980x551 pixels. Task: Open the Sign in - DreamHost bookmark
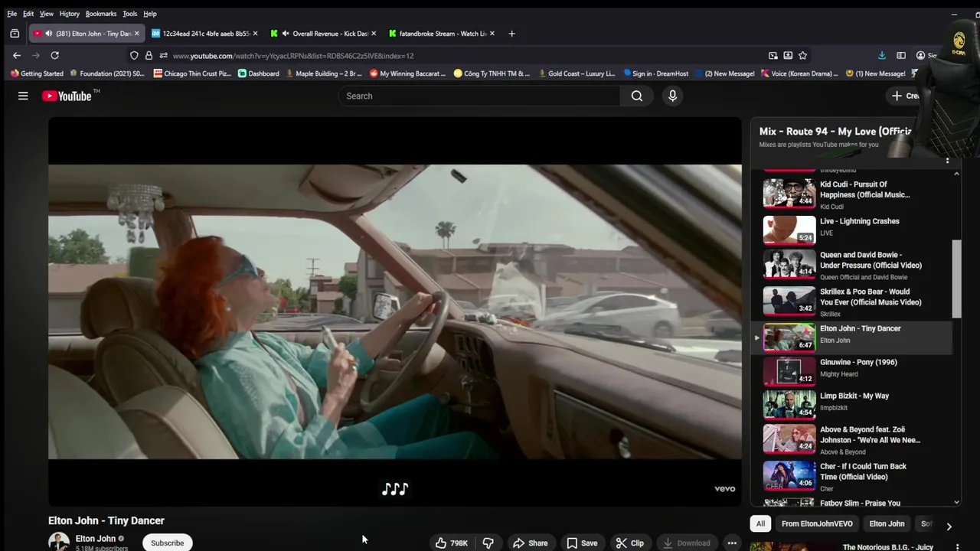[x=655, y=73]
